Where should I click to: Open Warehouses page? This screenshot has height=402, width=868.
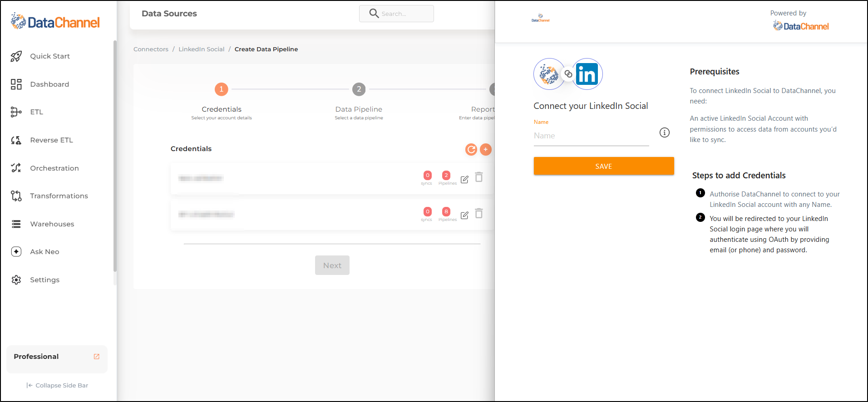tap(52, 224)
